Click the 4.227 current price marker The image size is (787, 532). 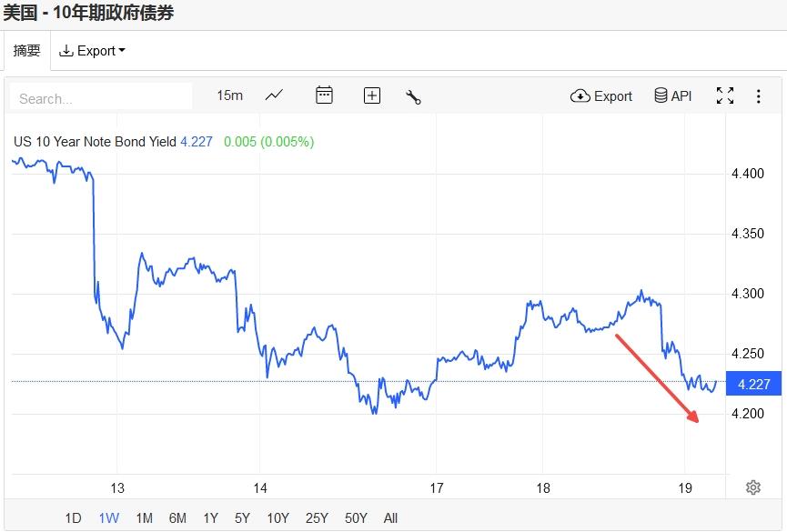click(x=753, y=384)
